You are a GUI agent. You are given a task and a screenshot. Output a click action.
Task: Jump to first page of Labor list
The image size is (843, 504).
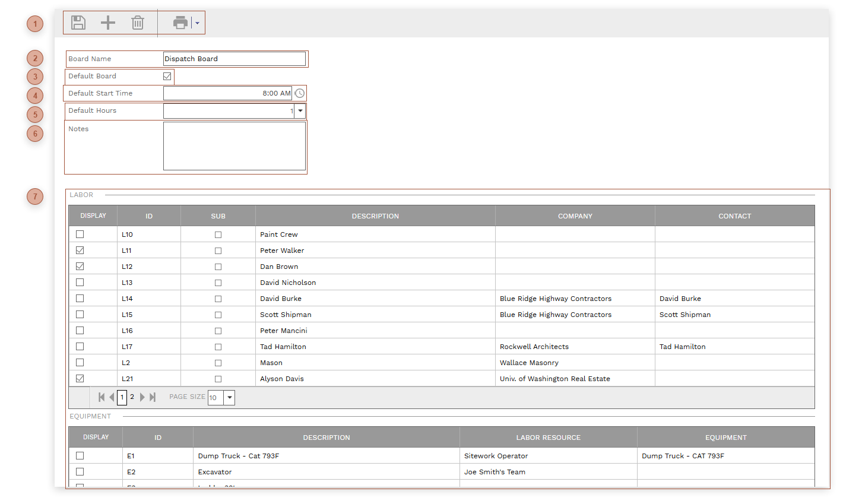click(101, 397)
